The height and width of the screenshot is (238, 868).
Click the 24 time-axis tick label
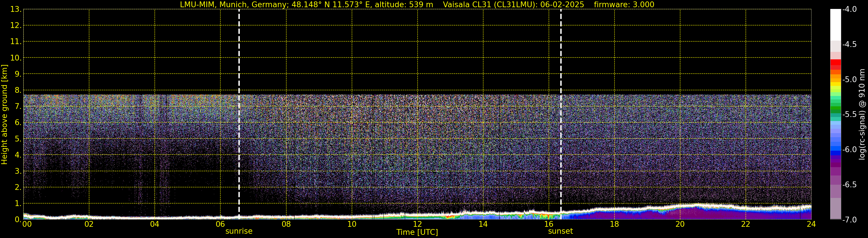click(811, 224)
